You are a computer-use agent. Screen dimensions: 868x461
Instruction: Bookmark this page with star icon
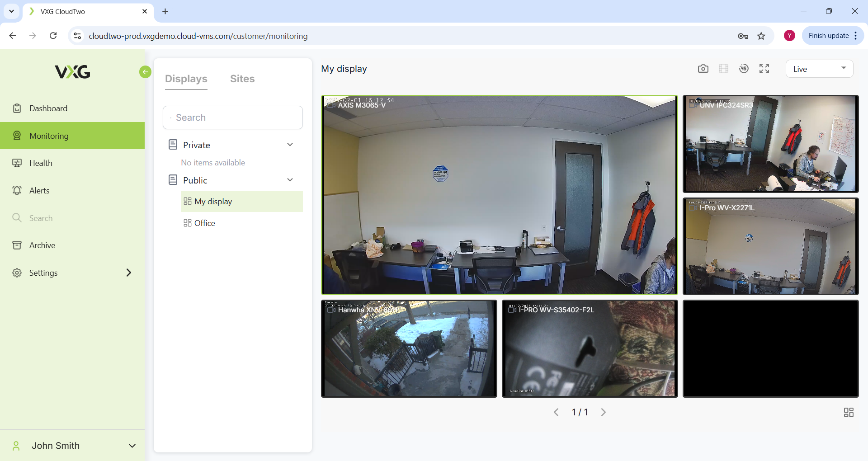pyautogui.click(x=761, y=36)
